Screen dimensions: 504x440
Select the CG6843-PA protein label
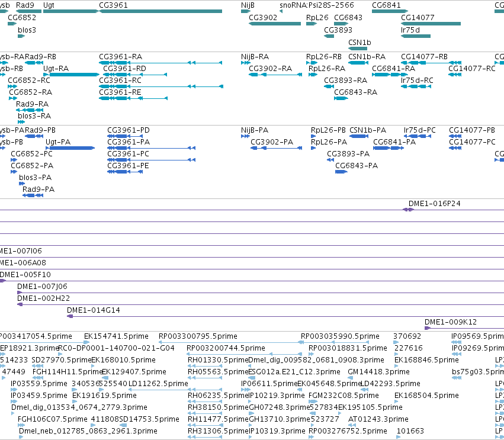coord(357,166)
